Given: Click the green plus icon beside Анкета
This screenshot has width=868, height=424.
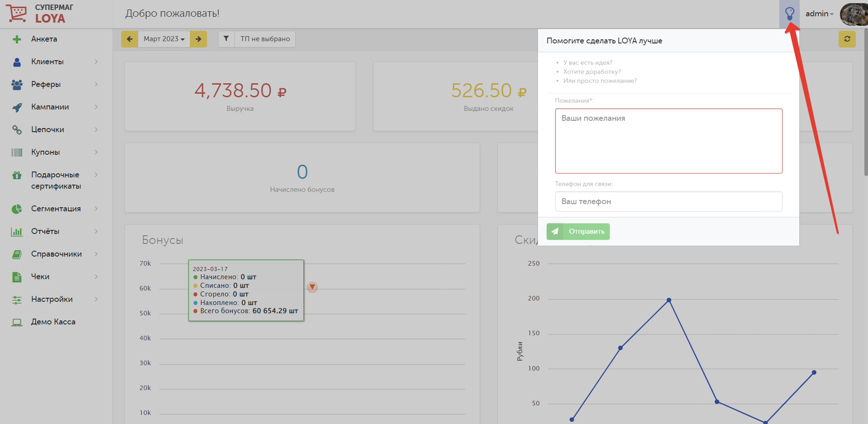Looking at the screenshot, I should 17,39.
